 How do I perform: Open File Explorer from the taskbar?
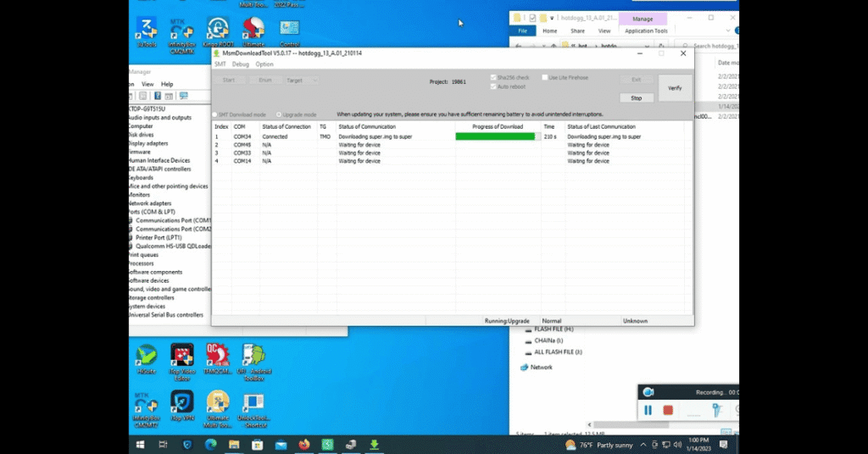[x=234, y=445]
